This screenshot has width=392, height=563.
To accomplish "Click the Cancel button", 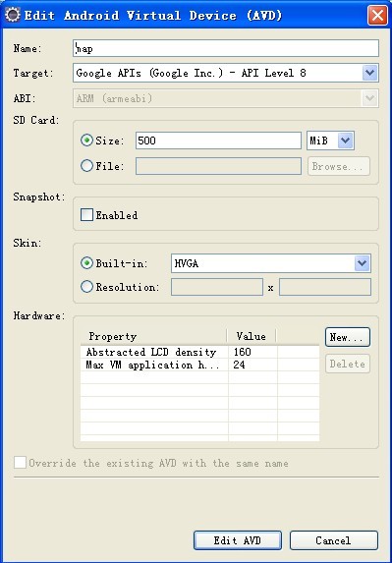I will pos(334,540).
